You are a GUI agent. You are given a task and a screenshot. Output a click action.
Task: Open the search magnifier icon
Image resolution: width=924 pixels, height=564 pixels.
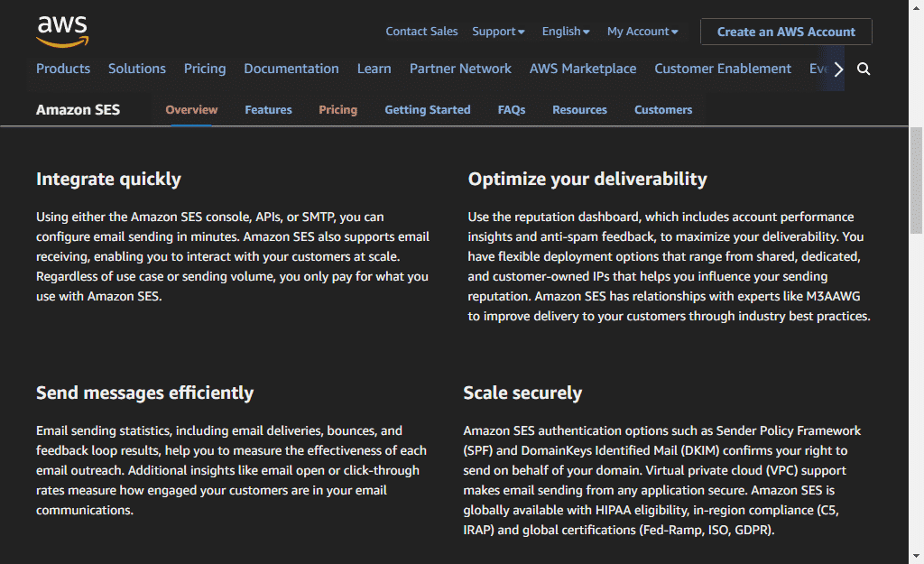864,69
